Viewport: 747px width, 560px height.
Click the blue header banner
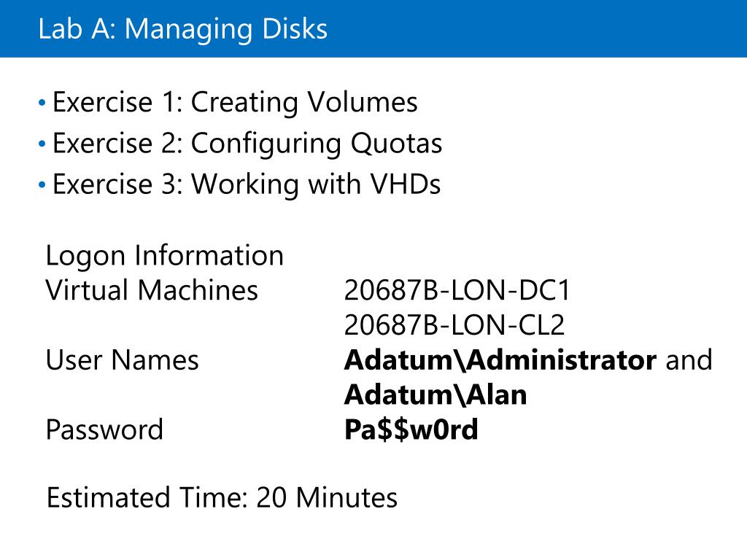(x=373, y=28)
